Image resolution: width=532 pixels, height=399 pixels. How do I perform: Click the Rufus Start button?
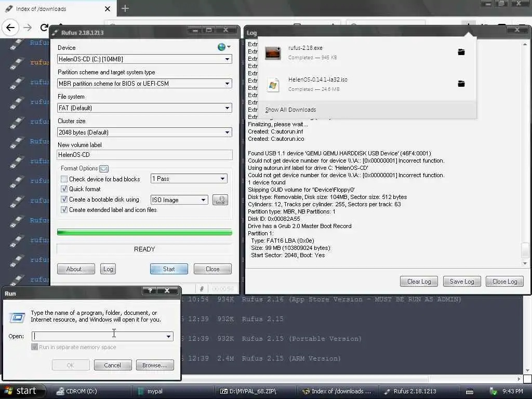tap(169, 269)
